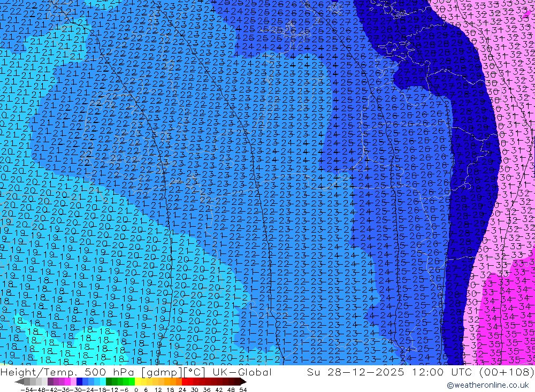Click the dark blue legend swatch above -30

pos(79,382)
